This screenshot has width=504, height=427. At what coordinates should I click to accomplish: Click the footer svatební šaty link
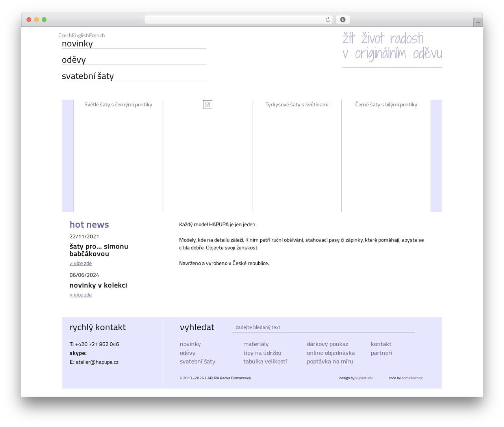point(198,361)
